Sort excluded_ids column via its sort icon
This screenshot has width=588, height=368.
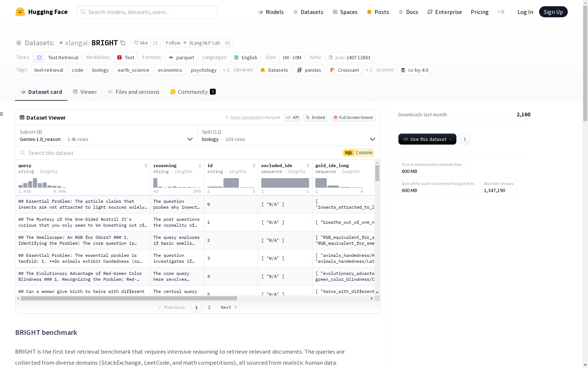(308, 166)
